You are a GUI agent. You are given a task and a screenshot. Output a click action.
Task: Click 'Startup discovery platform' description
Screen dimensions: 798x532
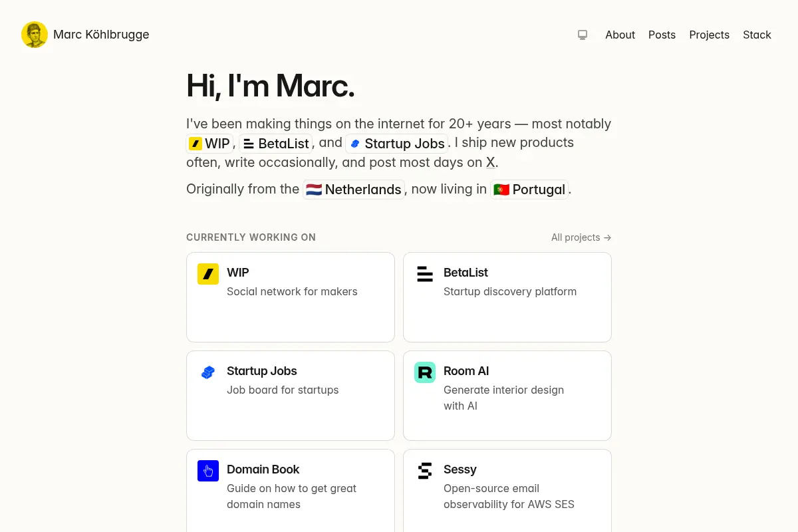[x=510, y=291]
